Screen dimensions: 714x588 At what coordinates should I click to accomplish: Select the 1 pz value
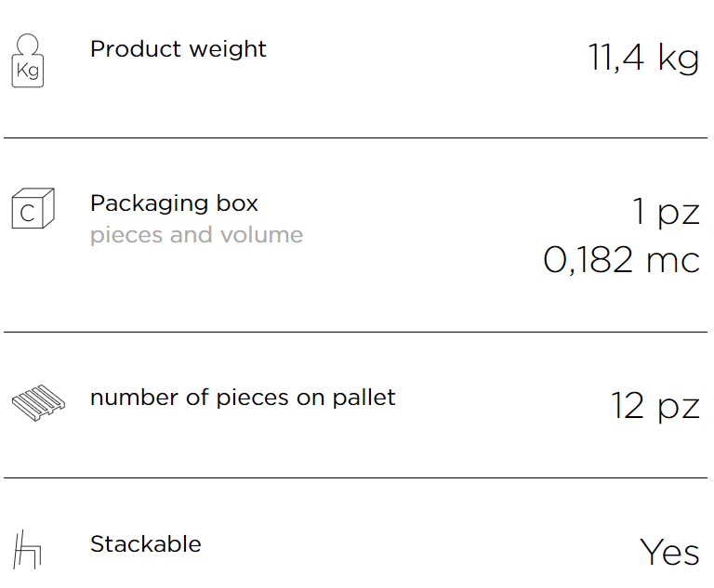667,212
